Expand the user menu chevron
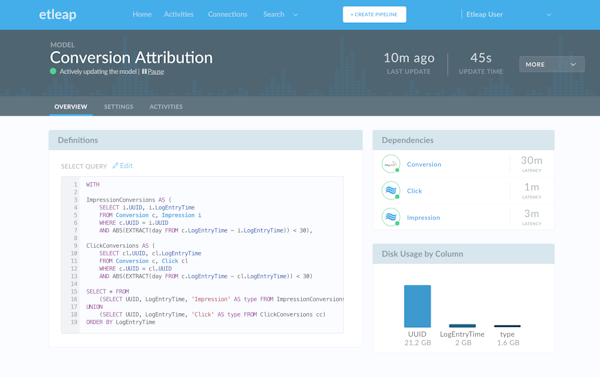The height and width of the screenshot is (377, 600). click(549, 15)
